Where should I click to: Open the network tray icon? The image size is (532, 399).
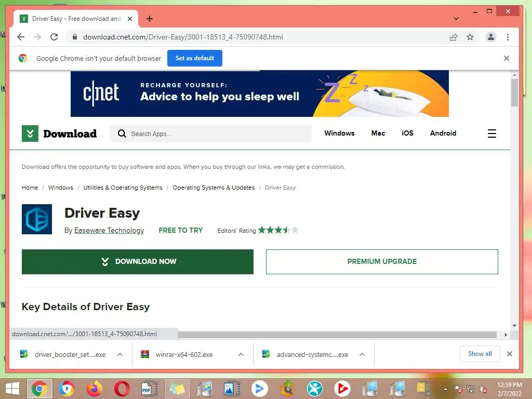click(x=471, y=389)
